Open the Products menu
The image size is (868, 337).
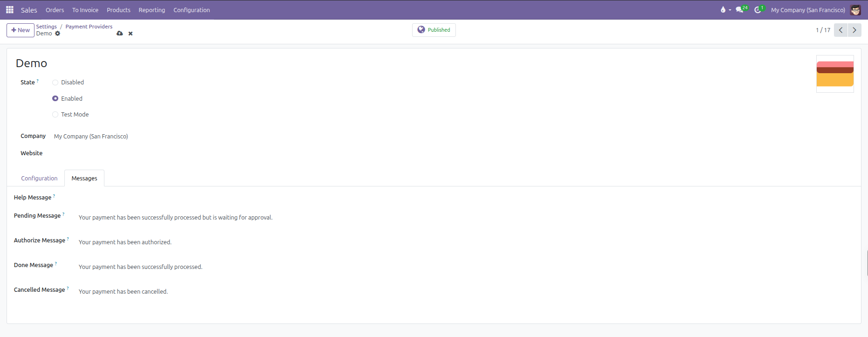(x=118, y=10)
